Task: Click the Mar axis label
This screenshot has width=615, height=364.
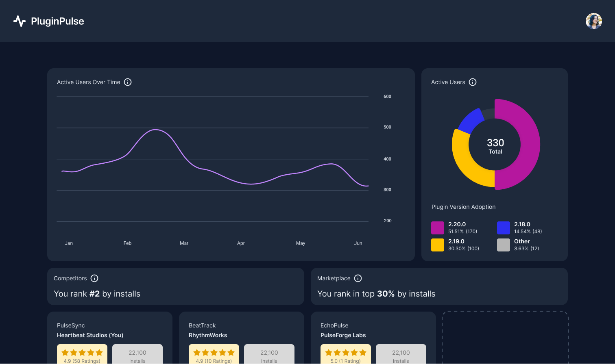Action: pyautogui.click(x=184, y=243)
